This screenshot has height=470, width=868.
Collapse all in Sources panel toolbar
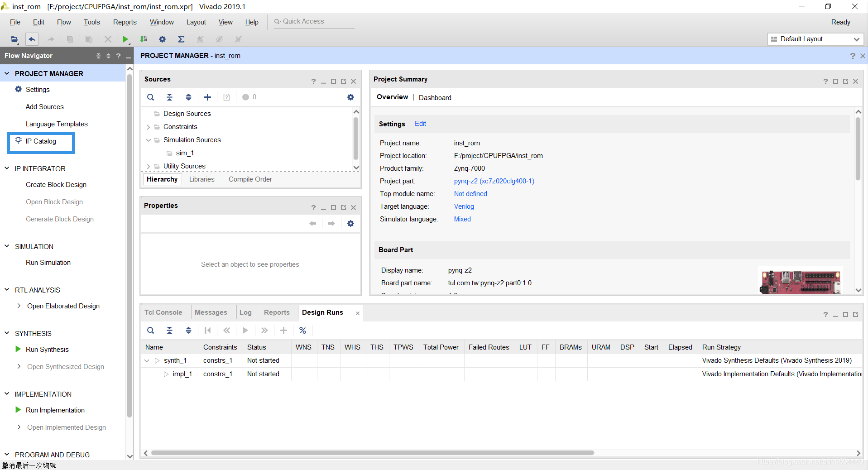click(169, 97)
